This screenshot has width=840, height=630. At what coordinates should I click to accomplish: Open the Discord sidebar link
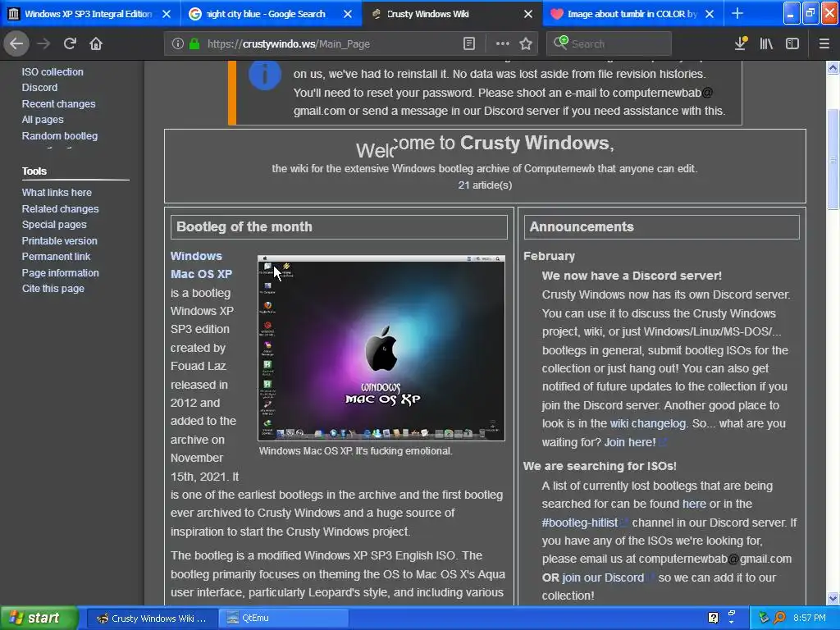pos(39,87)
